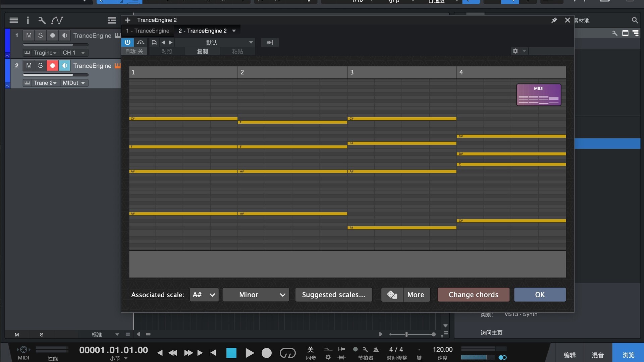Screen dimensions: 644x362
Task: Click the plus icon beside TranceEngine 2
Action: [128, 20]
